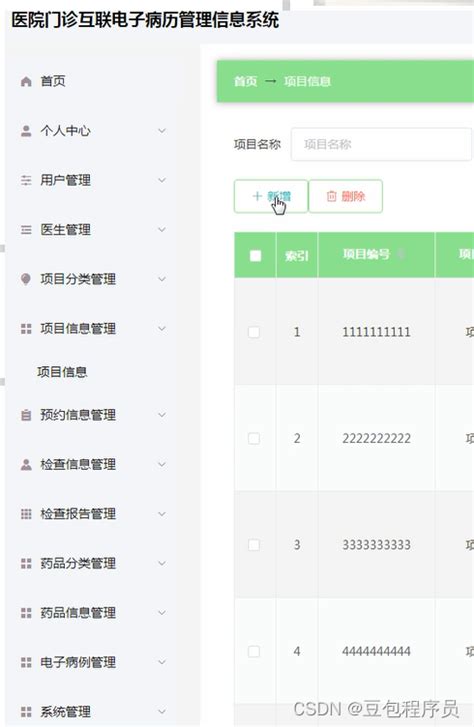Check the box for row 4444444444
Screen dimensions: 474x727
(254, 651)
